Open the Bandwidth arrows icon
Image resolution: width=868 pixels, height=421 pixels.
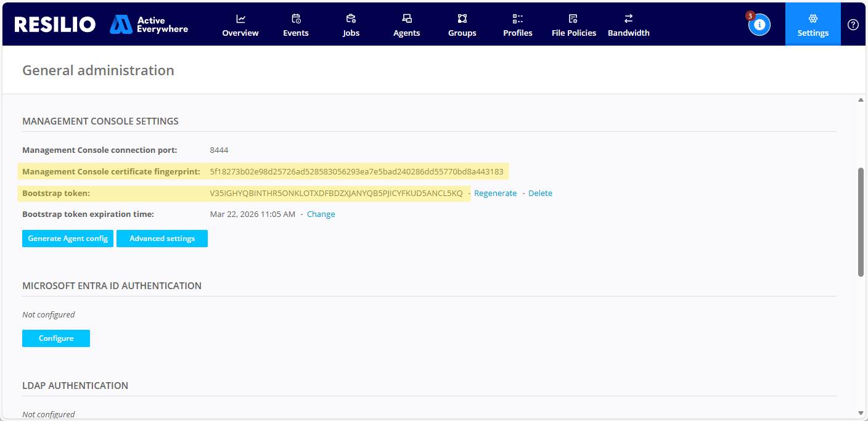pos(628,18)
